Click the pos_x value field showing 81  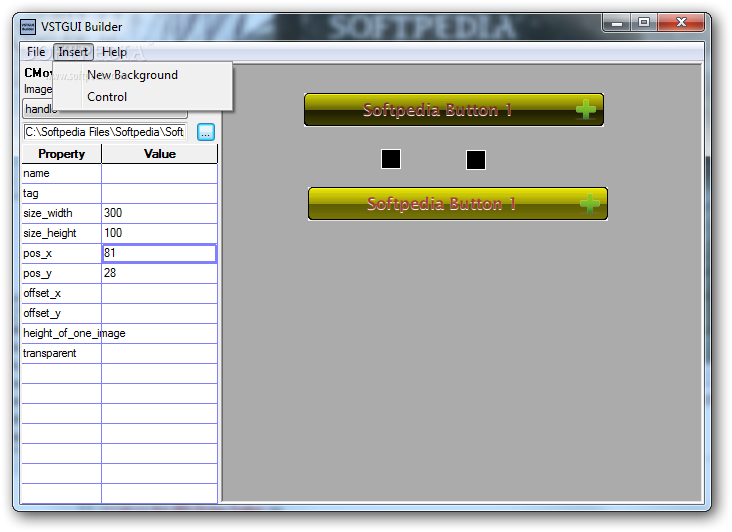pyautogui.click(x=159, y=253)
